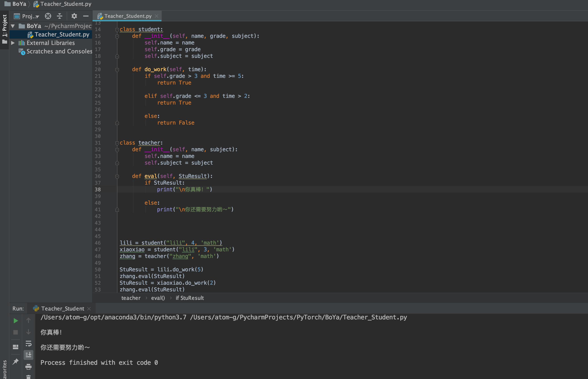Open Project panel settings gear
The height and width of the screenshot is (379, 588).
click(74, 16)
